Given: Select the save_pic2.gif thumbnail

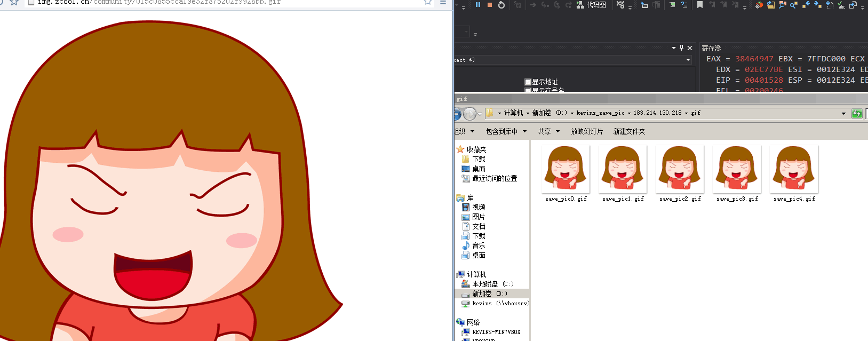Looking at the screenshot, I should click(680, 169).
